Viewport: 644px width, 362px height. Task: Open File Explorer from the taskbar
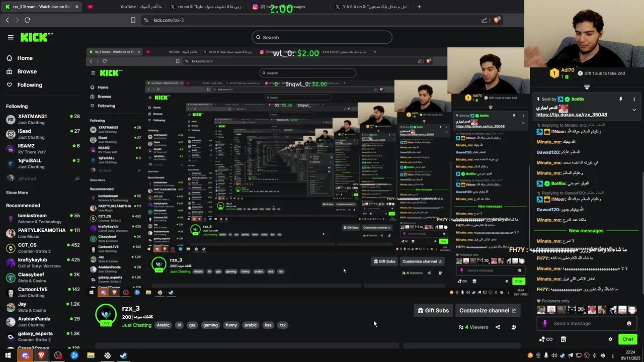[91, 355]
